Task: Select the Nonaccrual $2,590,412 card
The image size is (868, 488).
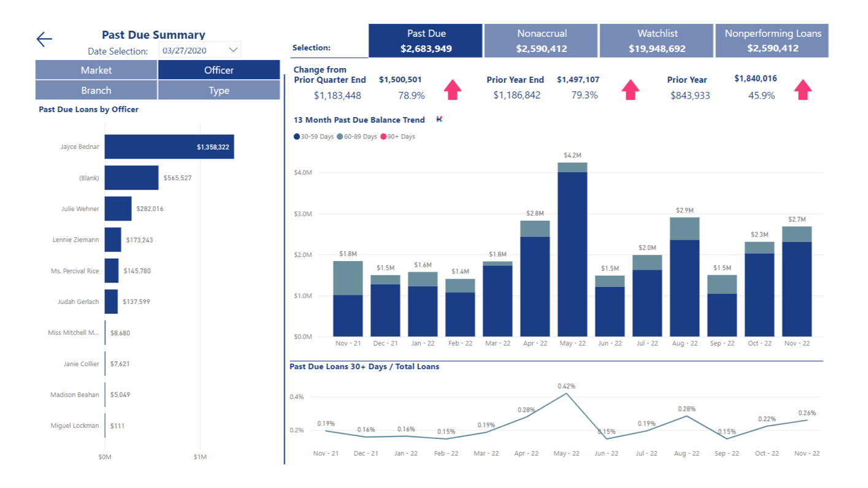Action: click(541, 40)
